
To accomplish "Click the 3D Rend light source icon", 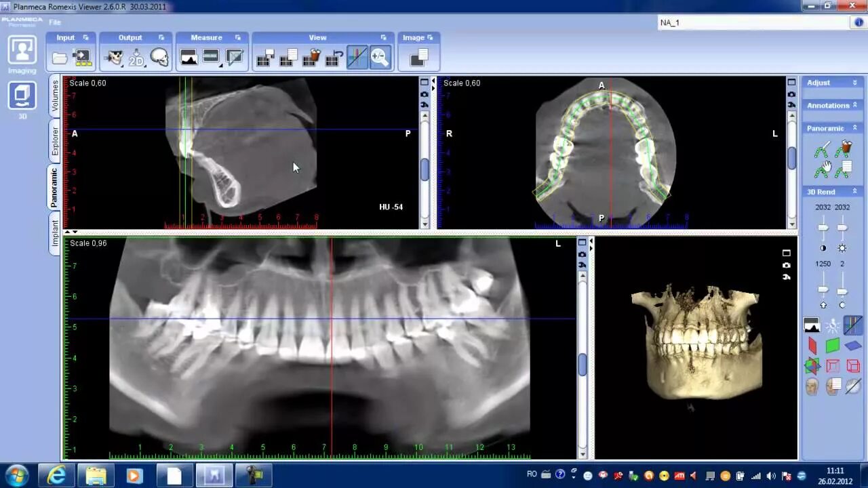I will [833, 326].
